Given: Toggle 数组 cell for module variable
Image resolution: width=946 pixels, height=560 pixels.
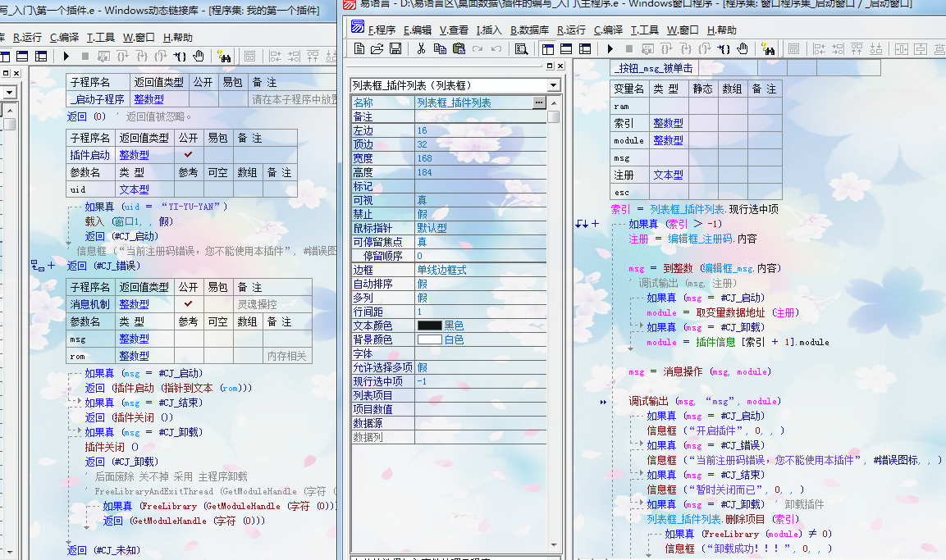Looking at the screenshot, I should (x=733, y=140).
